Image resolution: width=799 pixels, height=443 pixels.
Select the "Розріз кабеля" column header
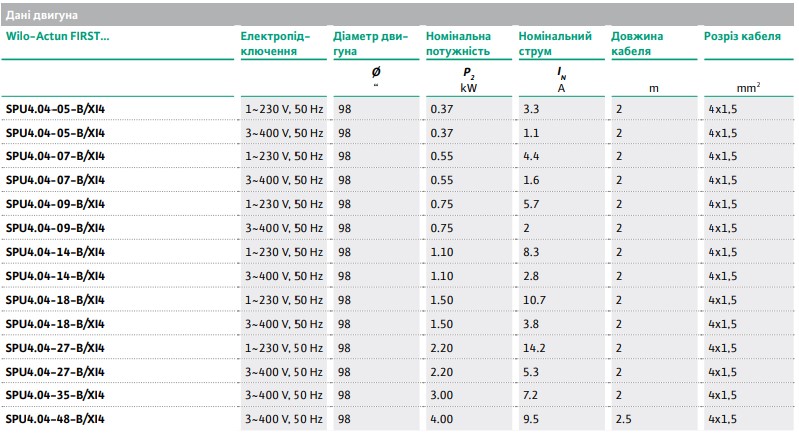740,37
